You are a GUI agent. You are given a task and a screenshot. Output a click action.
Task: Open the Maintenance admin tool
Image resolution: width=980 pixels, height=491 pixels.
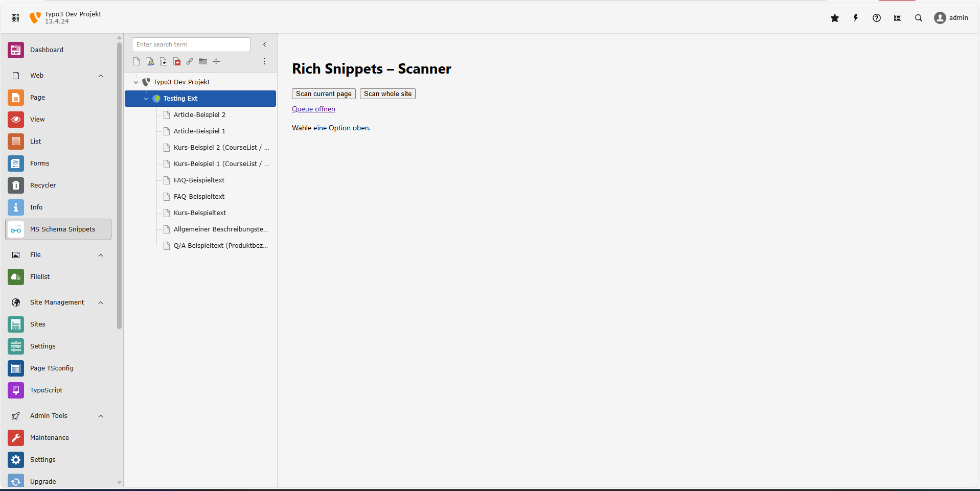[x=50, y=437]
